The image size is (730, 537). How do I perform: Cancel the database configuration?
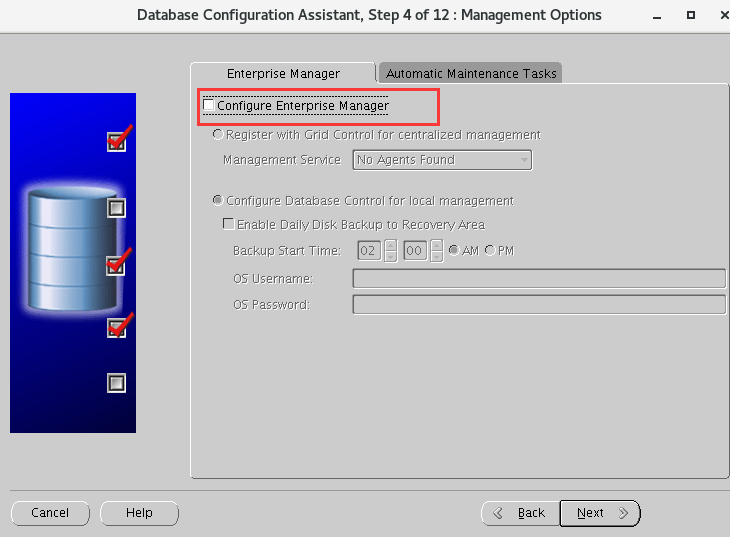click(50, 513)
